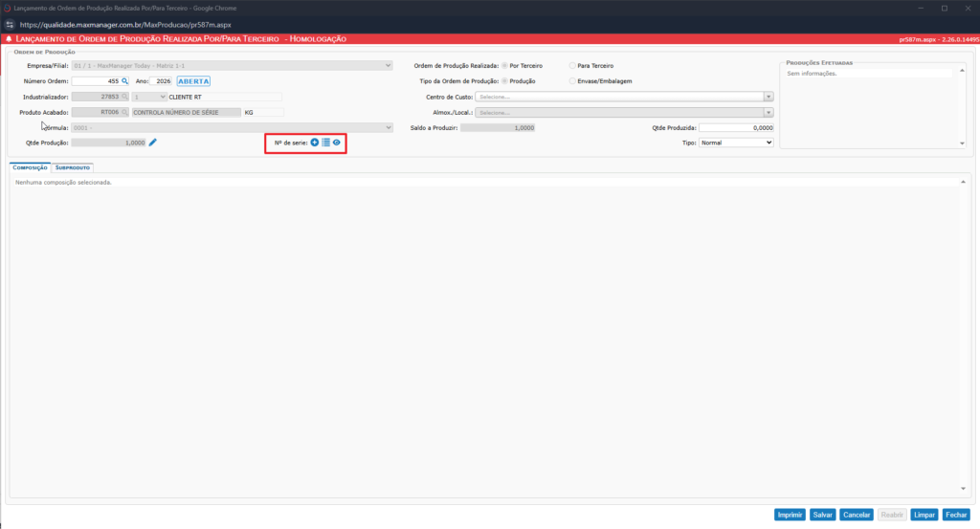Click the Qtde Produzida input field

735,127
